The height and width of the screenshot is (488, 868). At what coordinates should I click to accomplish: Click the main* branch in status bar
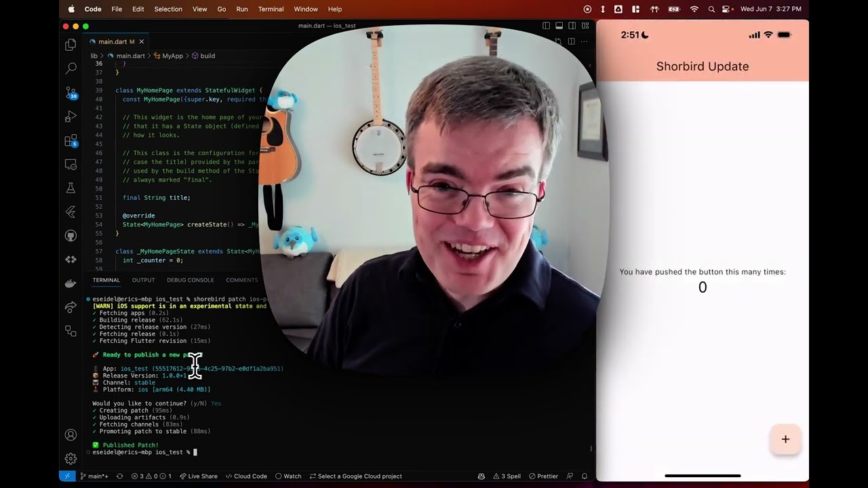click(94, 476)
